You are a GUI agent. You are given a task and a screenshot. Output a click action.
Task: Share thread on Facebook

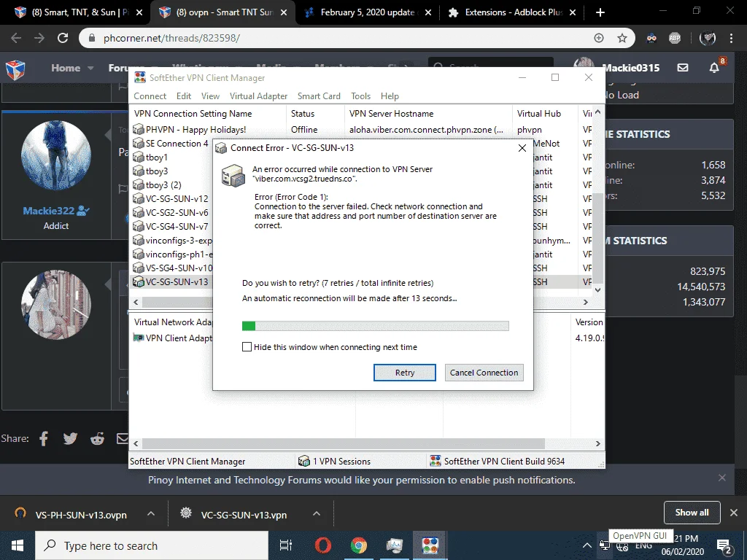(x=43, y=438)
